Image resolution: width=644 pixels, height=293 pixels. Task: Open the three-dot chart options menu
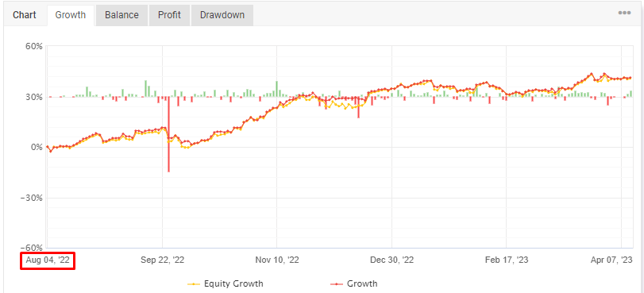pos(624,13)
